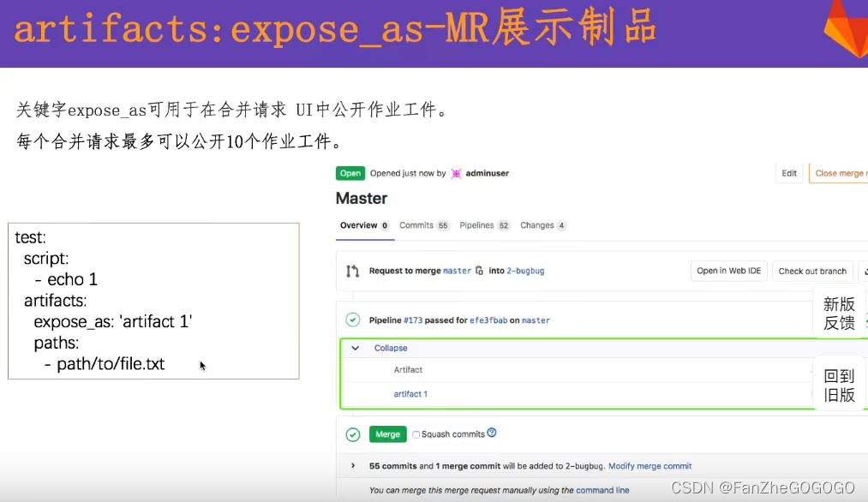Click the Check out branch button
This screenshot has width=868, height=502.
811,270
